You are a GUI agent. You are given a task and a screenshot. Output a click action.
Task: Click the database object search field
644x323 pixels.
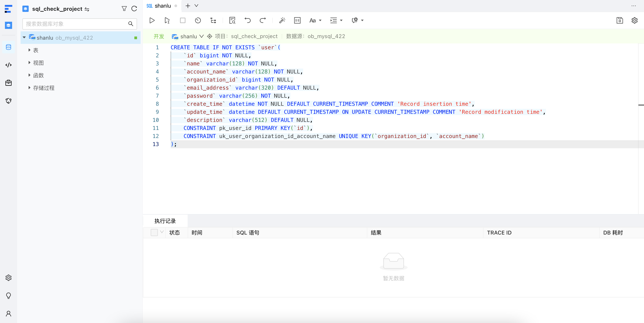(x=79, y=24)
